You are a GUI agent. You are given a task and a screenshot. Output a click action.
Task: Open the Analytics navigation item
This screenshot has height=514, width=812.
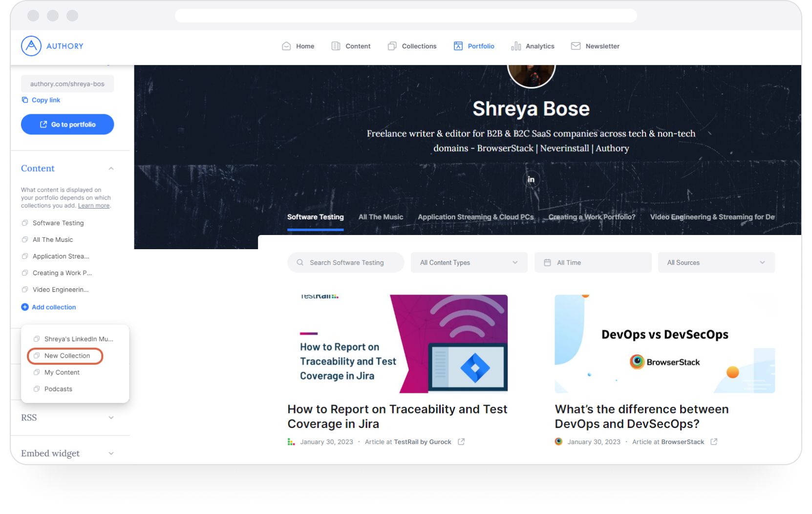click(533, 46)
